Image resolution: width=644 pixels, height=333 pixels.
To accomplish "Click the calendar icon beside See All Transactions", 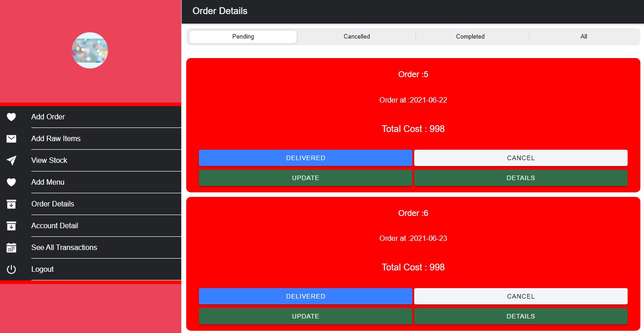I will point(11,248).
